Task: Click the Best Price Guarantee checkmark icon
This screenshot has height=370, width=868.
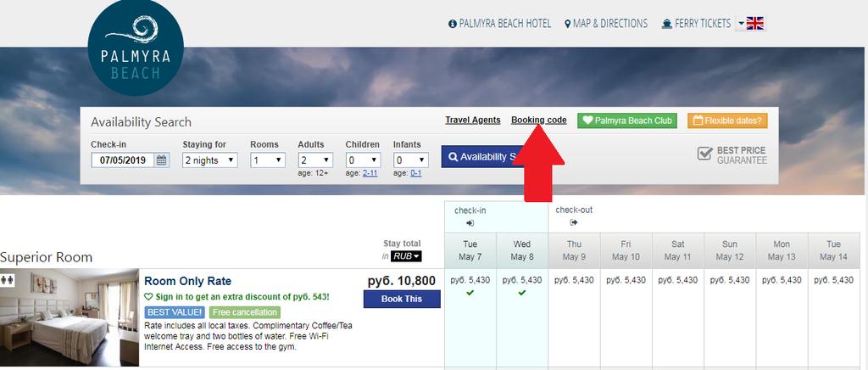Action: coord(704,154)
